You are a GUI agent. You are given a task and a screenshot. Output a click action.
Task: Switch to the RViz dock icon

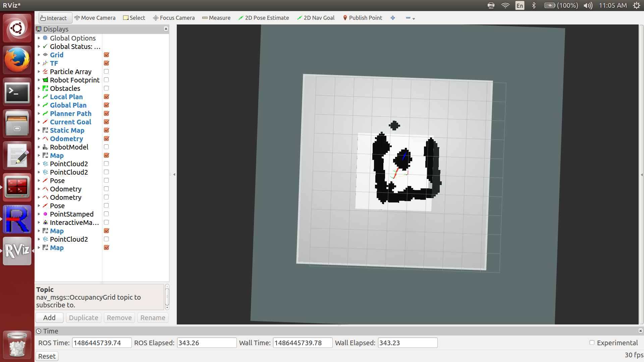(17, 251)
